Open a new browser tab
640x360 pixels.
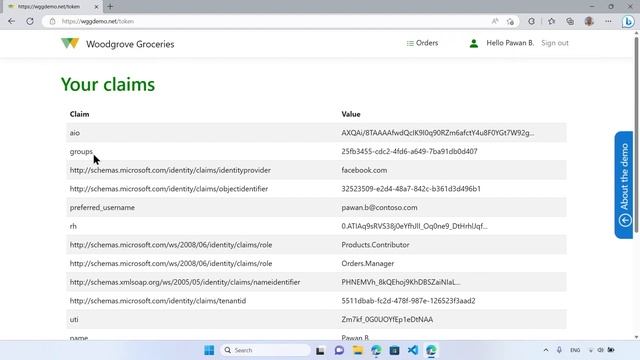tap(110, 7)
